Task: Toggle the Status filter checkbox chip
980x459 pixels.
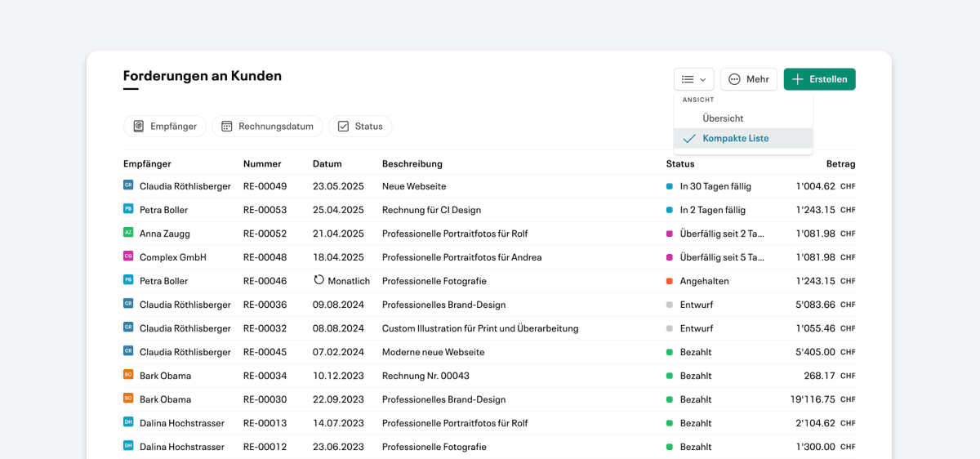Action: point(360,127)
